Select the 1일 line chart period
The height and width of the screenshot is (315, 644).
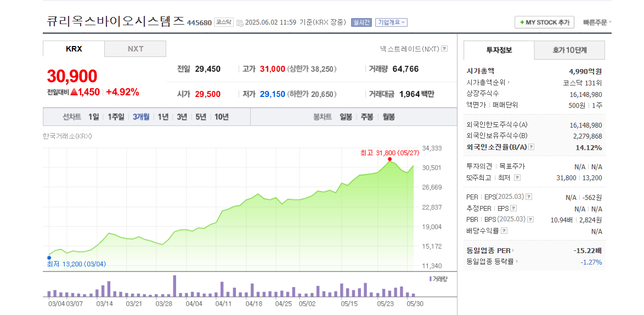[x=94, y=117]
